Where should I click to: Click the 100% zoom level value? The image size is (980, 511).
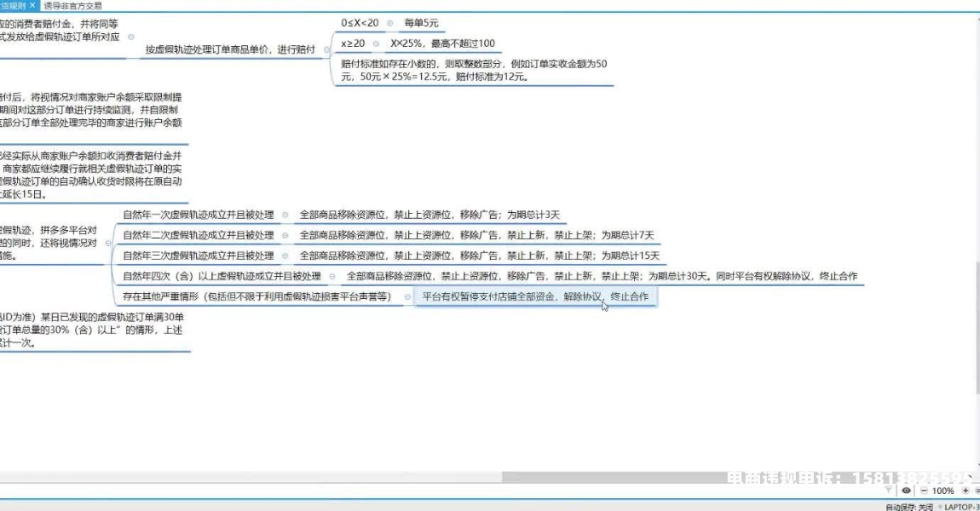pyautogui.click(x=943, y=491)
